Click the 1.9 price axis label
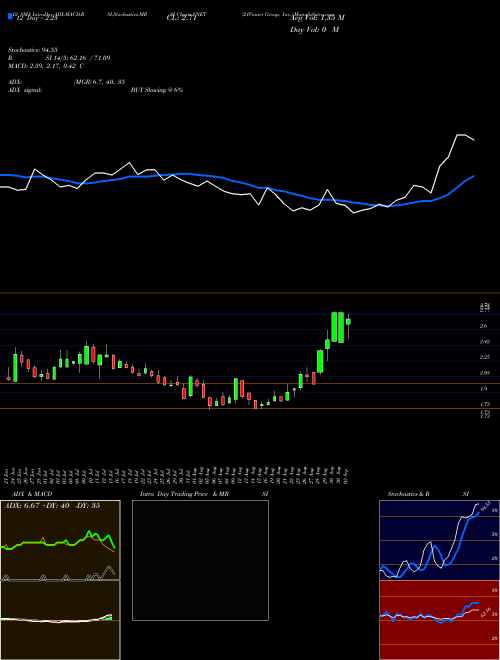The height and width of the screenshot is (660, 500). pyautogui.click(x=484, y=389)
